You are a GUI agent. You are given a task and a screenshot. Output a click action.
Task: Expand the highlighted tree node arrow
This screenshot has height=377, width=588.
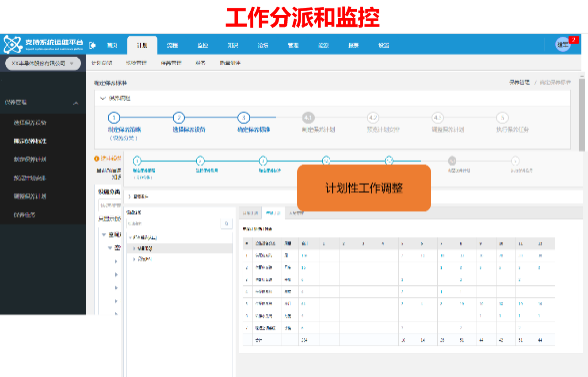[134, 248]
